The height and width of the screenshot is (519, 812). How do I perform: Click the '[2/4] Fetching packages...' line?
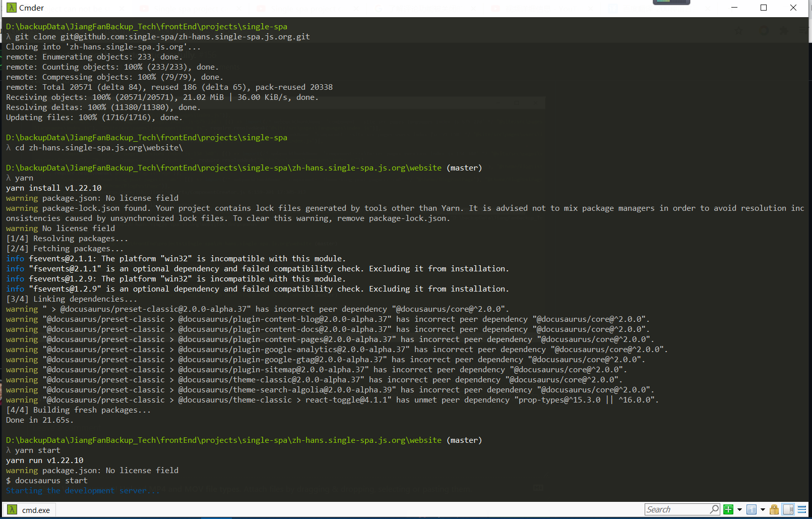point(65,249)
